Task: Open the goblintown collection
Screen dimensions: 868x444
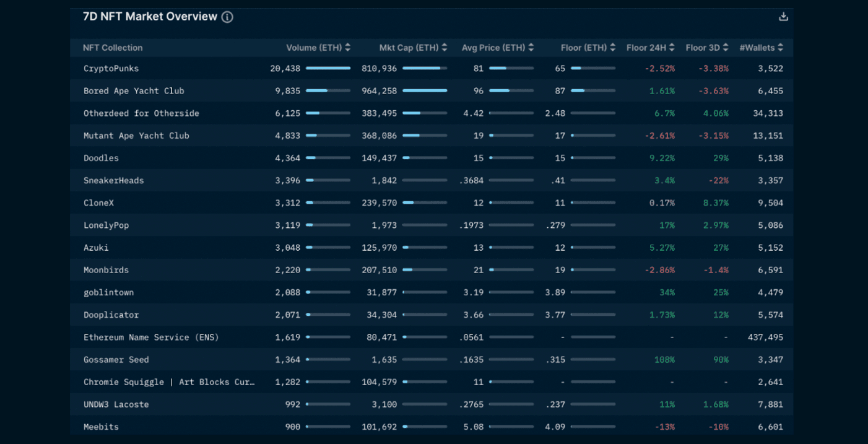Action: [108, 292]
